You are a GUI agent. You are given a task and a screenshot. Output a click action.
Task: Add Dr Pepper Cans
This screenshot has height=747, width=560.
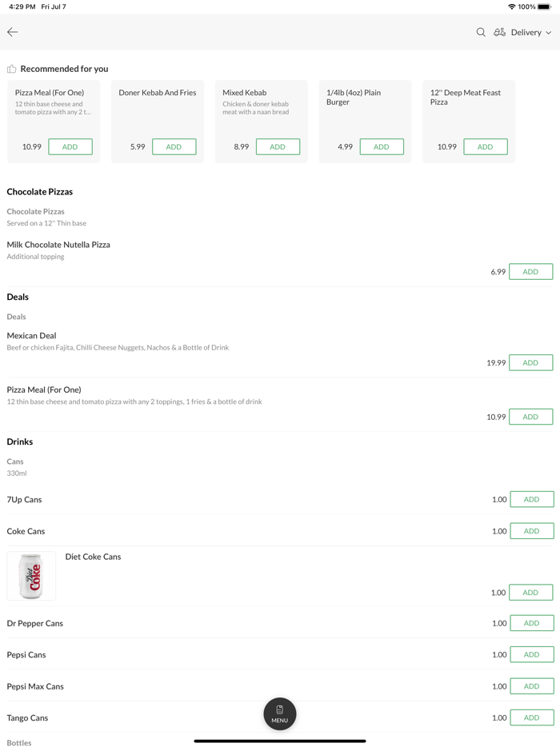531,623
